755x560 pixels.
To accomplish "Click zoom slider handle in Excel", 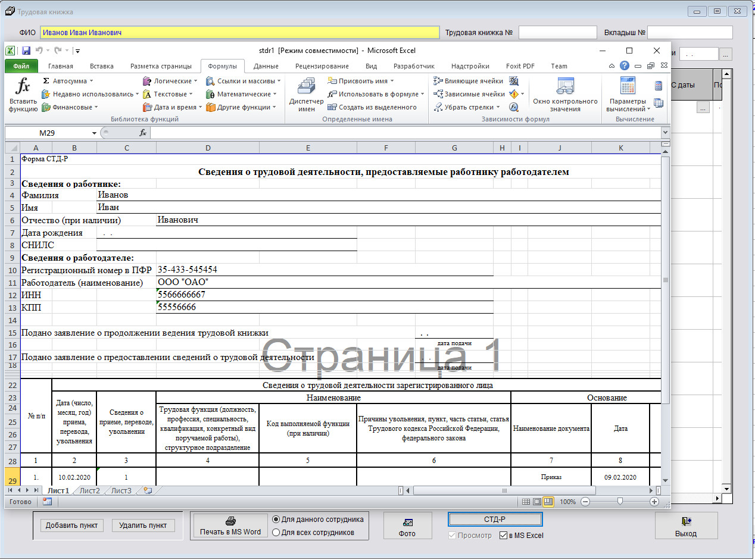I will point(620,502).
